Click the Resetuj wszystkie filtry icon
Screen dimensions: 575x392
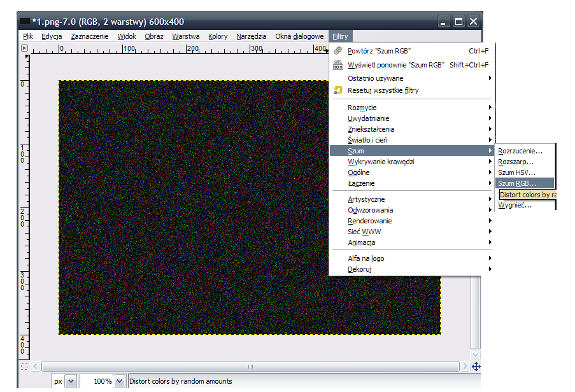338,90
